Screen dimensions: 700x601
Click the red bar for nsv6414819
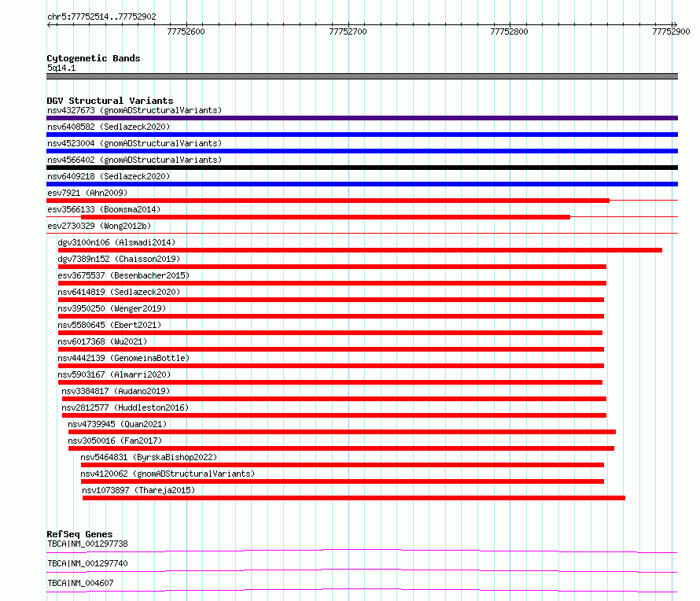pyautogui.click(x=331, y=300)
